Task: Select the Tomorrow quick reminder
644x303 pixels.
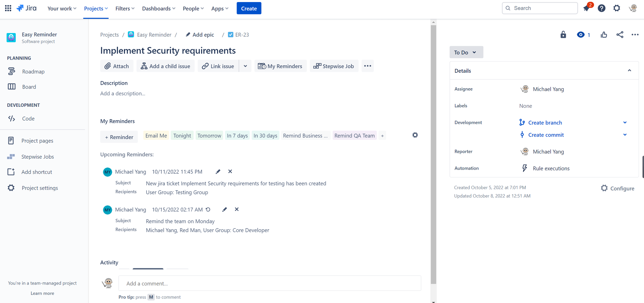Action: pos(209,136)
